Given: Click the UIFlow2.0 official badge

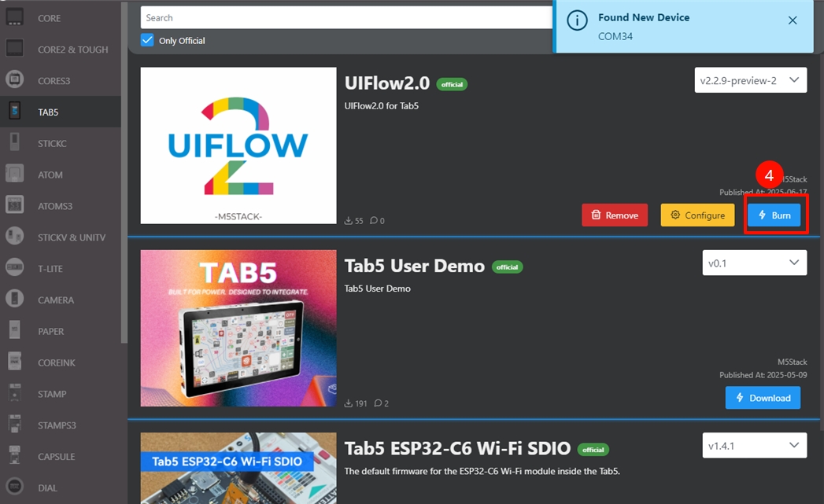Looking at the screenshot, I should (x=452, y=84).
